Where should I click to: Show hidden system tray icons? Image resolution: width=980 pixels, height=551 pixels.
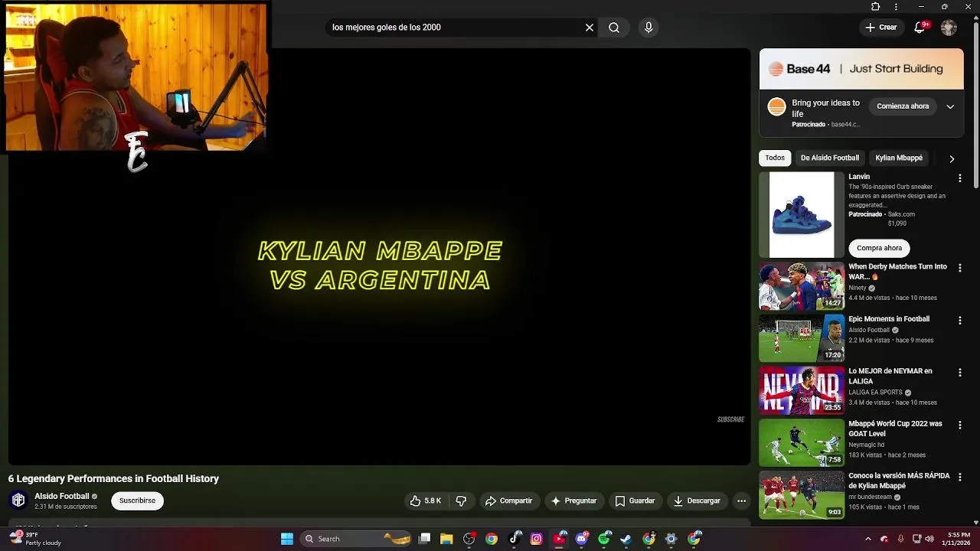coord(868,539)
